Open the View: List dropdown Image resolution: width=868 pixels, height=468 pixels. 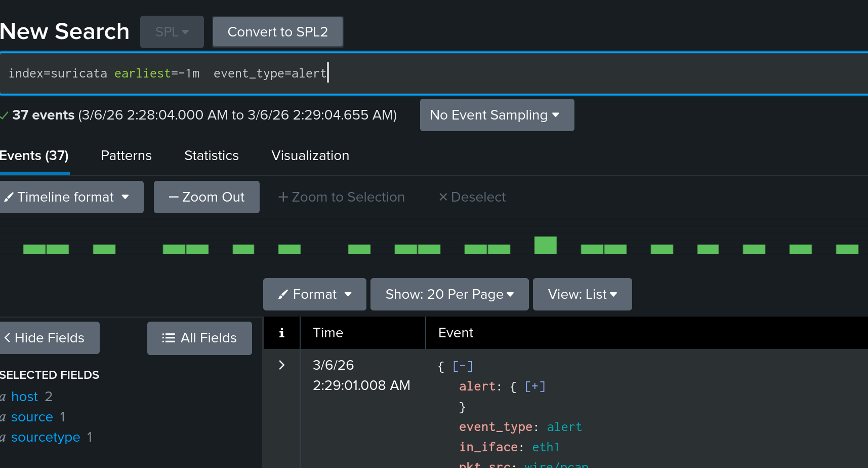tap(582, 294)
